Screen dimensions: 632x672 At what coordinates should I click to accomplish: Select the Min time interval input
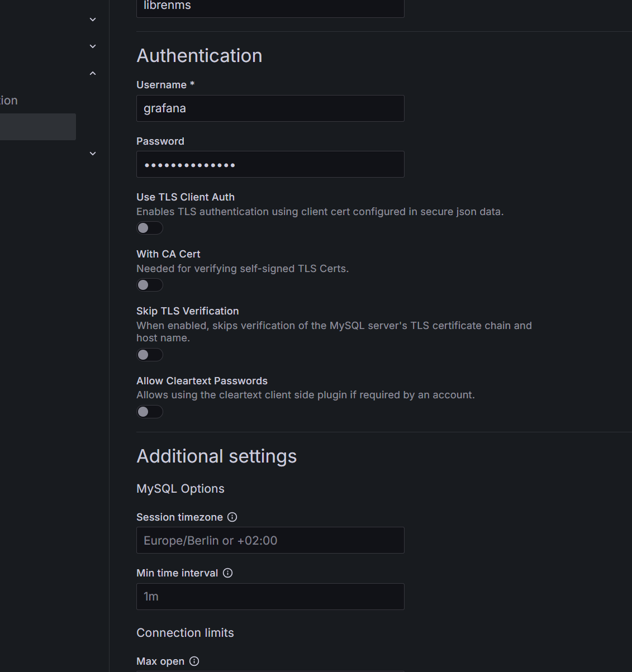pos(270,597)
